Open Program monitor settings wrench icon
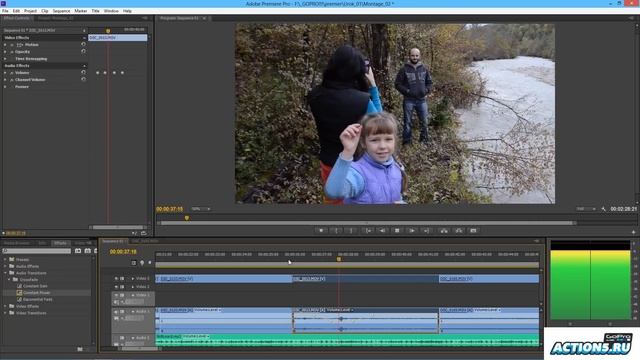The image size is (640, 360). (x=604, y=209)
